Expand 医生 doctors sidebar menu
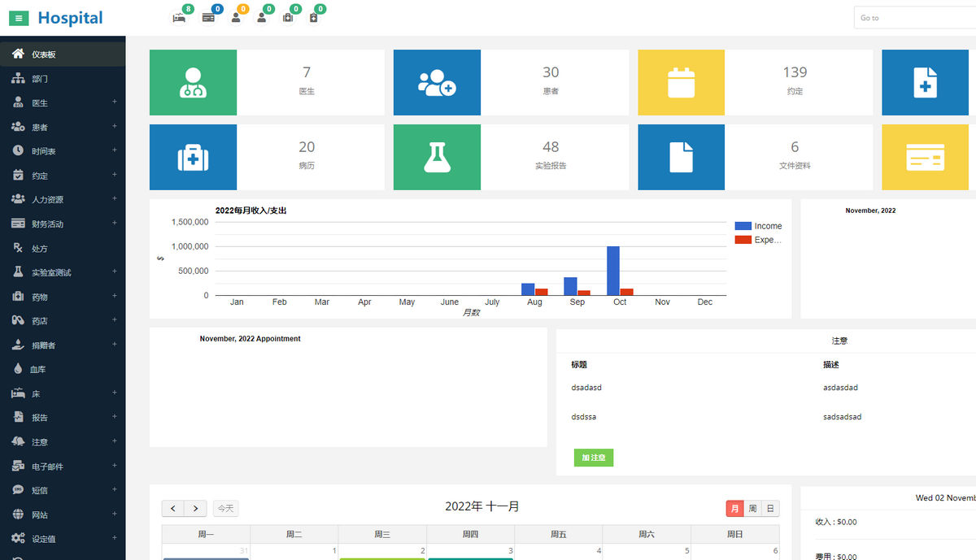Image resolution: width=976 pixels, height=560 pixels. tap(63, 103)
